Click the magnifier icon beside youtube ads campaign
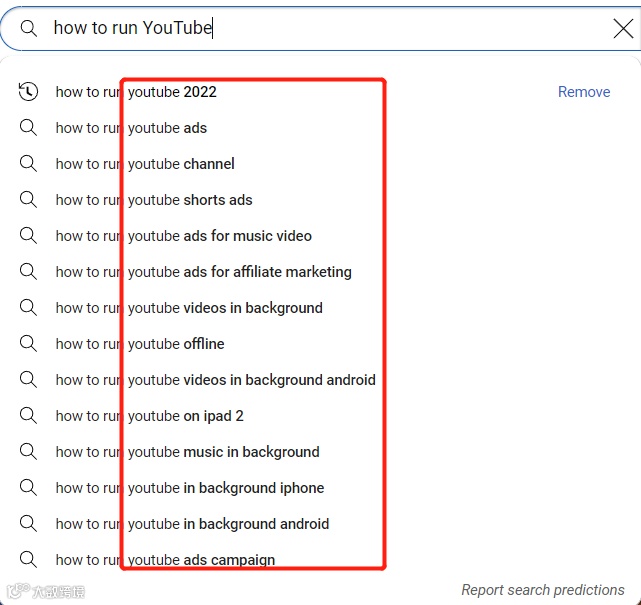The height and width of the screenshot is (605, 641). 28,560
